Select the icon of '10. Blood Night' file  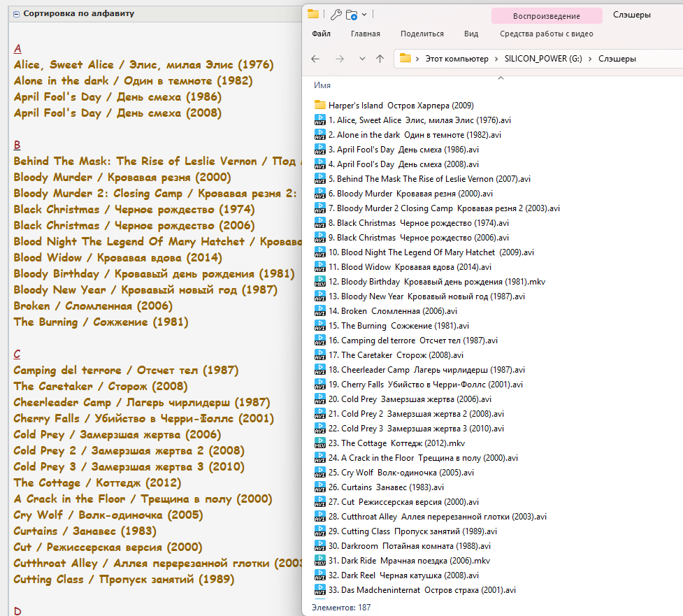point(319,252)
